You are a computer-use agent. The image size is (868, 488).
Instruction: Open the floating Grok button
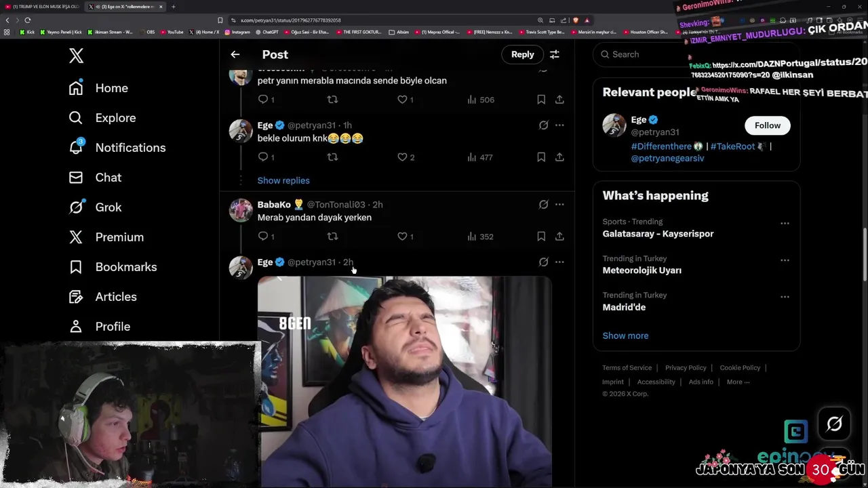point(834,424)
